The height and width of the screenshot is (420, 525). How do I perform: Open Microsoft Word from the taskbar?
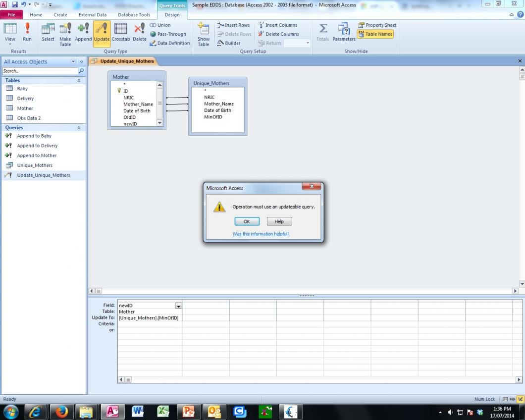click(138, 412)
